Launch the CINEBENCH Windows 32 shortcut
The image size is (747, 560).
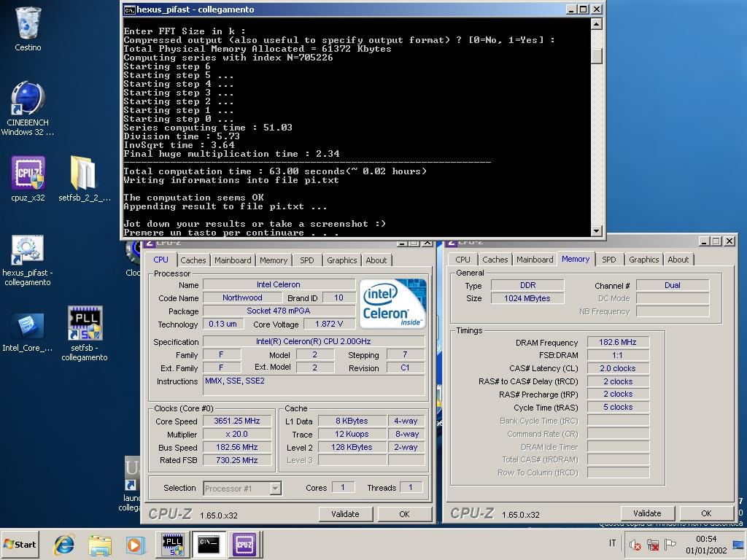tap(28, 109)
